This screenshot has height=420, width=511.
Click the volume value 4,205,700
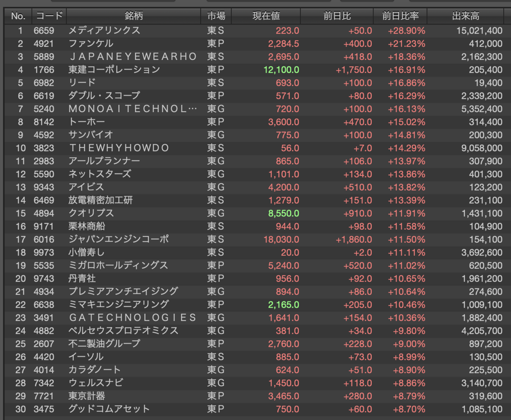click(x=481, y=331)
